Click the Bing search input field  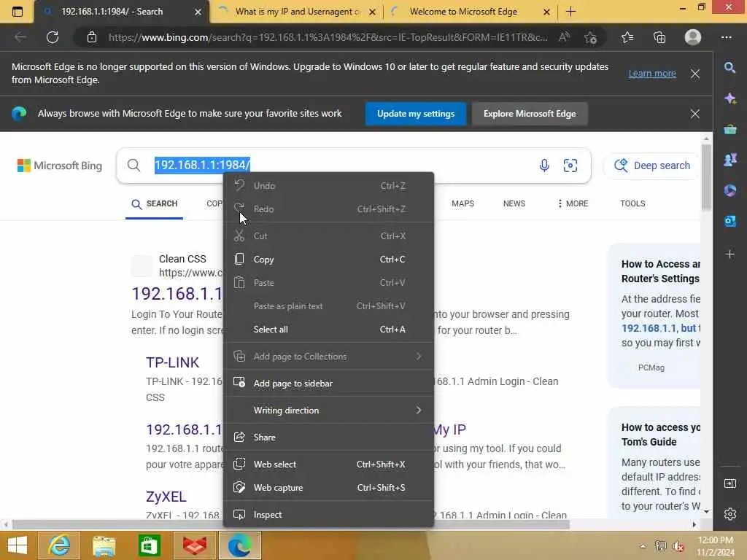click(x=354, y=166)
